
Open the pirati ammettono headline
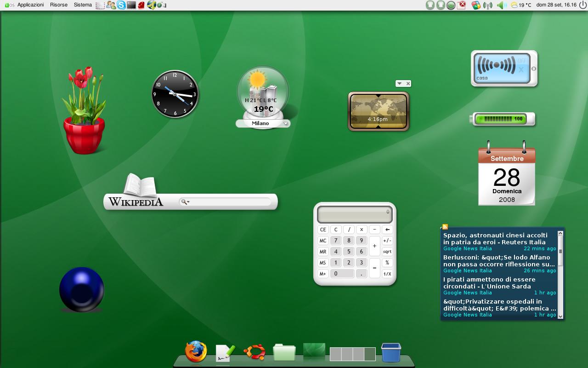(489, 282)
